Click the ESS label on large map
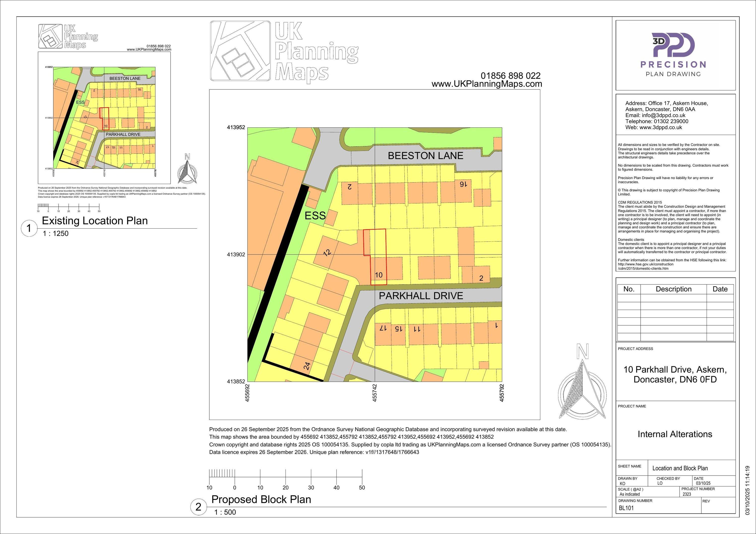 315,216
